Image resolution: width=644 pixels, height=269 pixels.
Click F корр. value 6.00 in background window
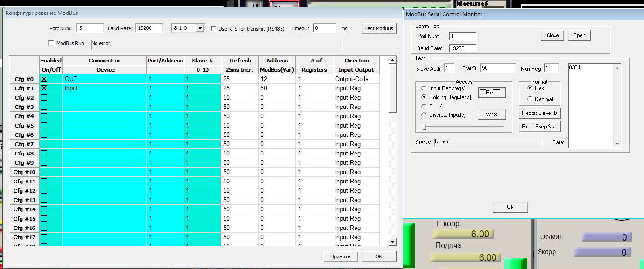(x=465, y=234)
